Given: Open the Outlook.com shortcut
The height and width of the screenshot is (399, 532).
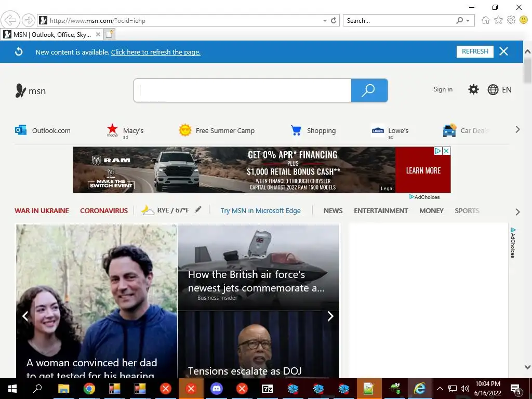Looking at the screenshot, I should [43, 130].
